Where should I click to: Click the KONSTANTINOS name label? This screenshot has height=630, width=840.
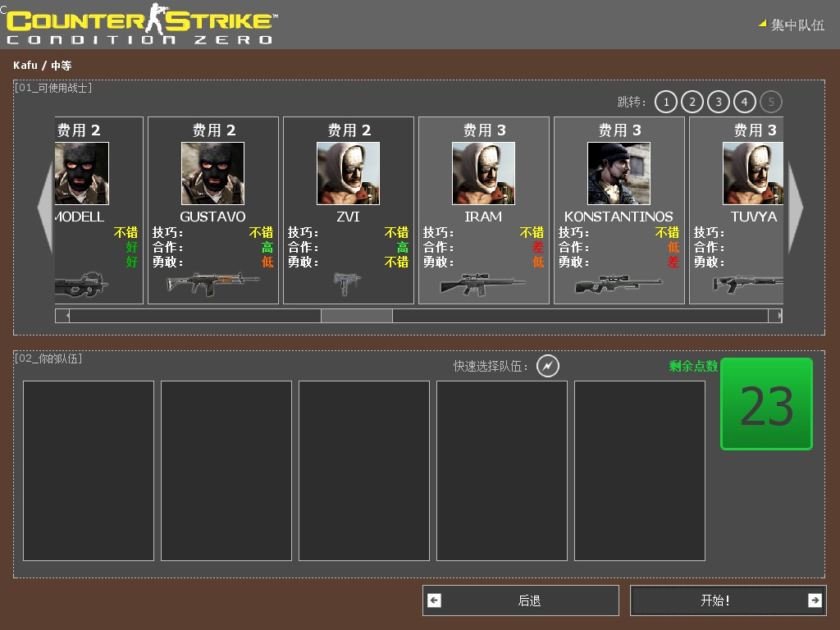(619, 217)
